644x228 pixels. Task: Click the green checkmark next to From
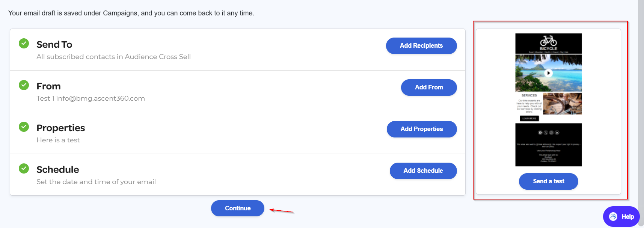point(24,85)
